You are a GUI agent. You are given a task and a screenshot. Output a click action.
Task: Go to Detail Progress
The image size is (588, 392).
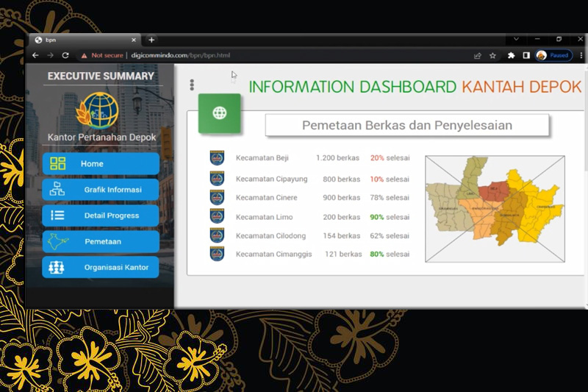click(x=101, y=215)
